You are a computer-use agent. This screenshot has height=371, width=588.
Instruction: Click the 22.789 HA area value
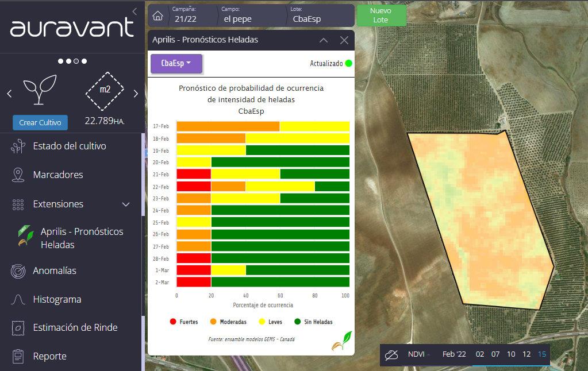click(104, 121)
